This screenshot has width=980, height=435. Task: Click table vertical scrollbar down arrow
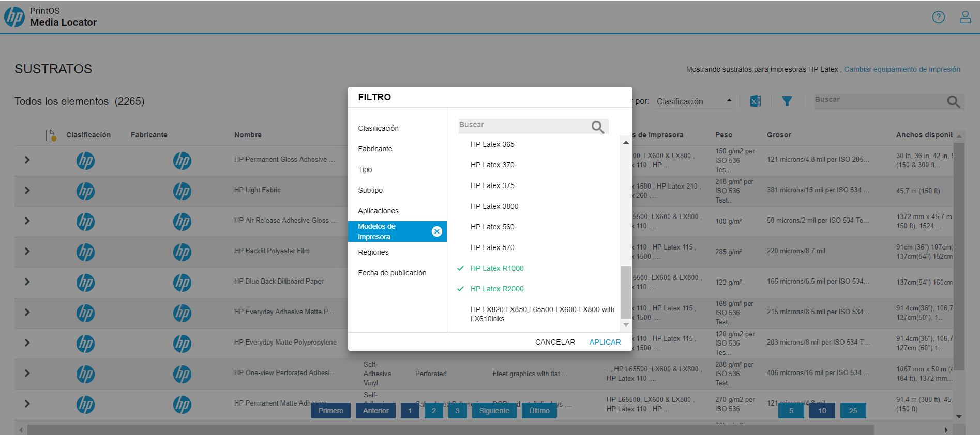point(959,416)
